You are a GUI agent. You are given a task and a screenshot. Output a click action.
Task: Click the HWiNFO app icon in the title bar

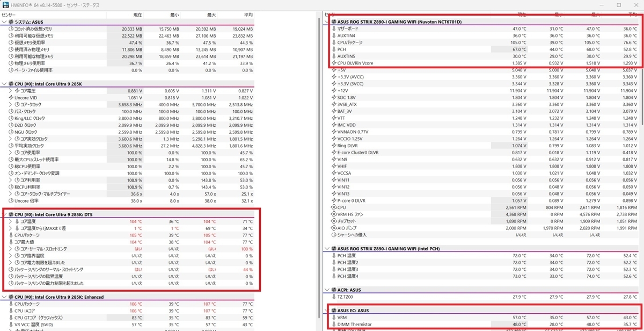(4, 5)
